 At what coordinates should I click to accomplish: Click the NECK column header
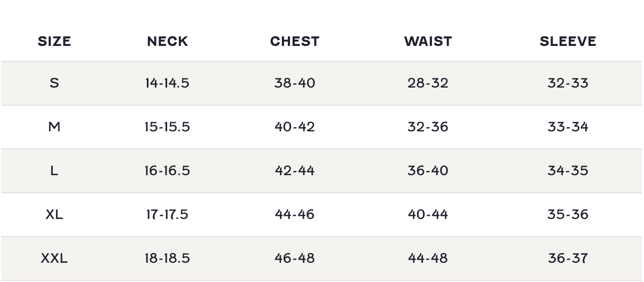pyautogui.click(x=168, y=41)
